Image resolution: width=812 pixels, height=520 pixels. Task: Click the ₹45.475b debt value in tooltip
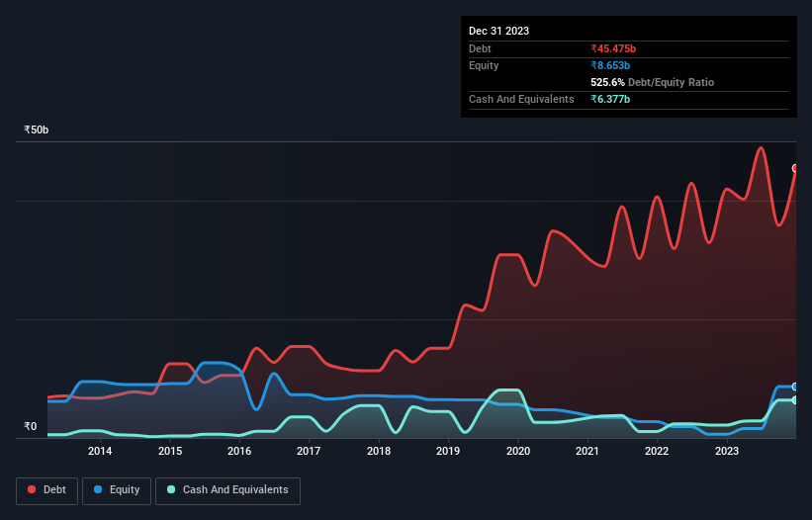tap(613, 48)
